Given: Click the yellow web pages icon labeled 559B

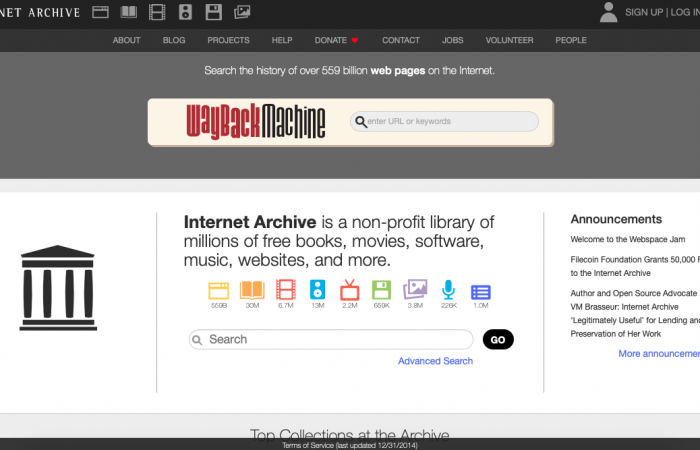Looking at the screenshot, I should pyautogui.click(x=219, y=291).
